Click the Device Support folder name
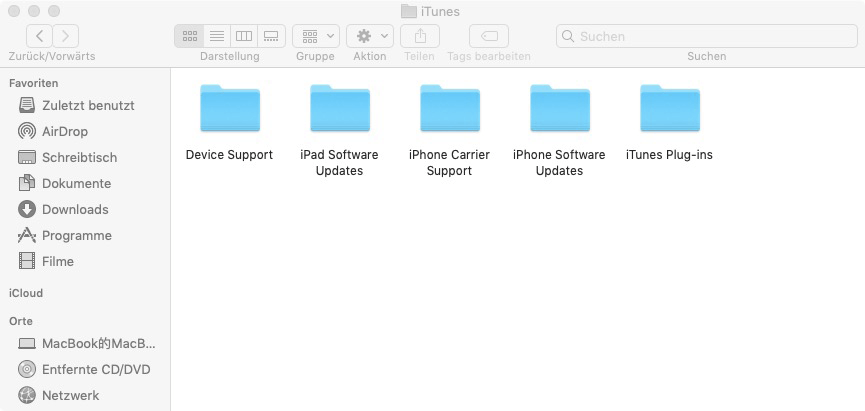The height and width of the screenshot is (411, 865). coord(229,154)
